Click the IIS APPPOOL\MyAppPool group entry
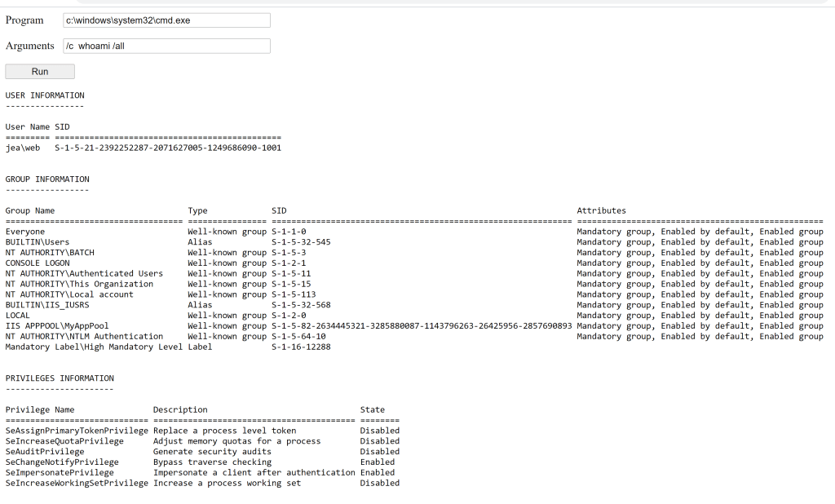 (x=57, y=326)
